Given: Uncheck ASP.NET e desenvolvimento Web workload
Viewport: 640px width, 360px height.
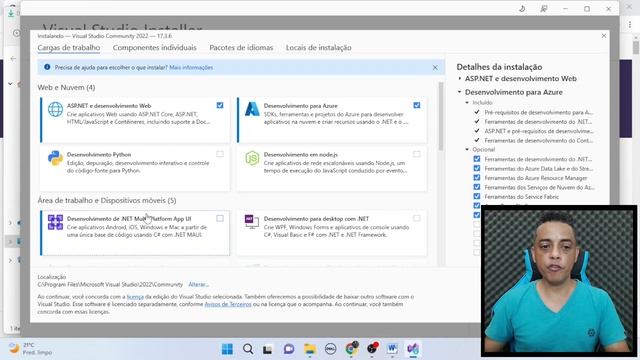Looking at the screenshot, I should 220,105.
